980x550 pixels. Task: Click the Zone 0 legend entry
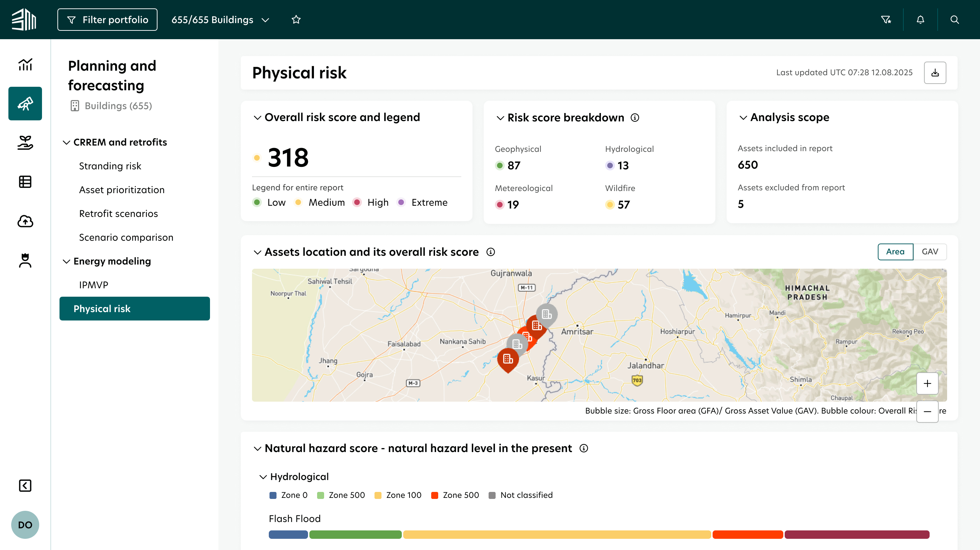288,495
